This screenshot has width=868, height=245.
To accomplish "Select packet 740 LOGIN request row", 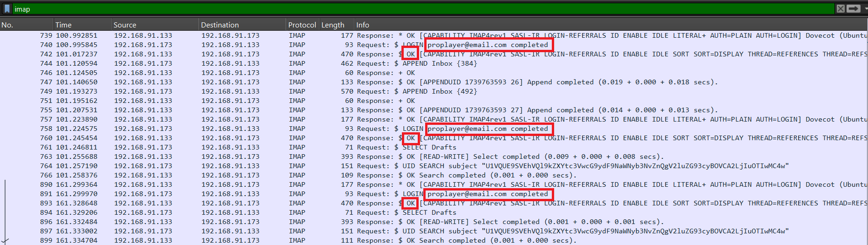I will point(233,45).
